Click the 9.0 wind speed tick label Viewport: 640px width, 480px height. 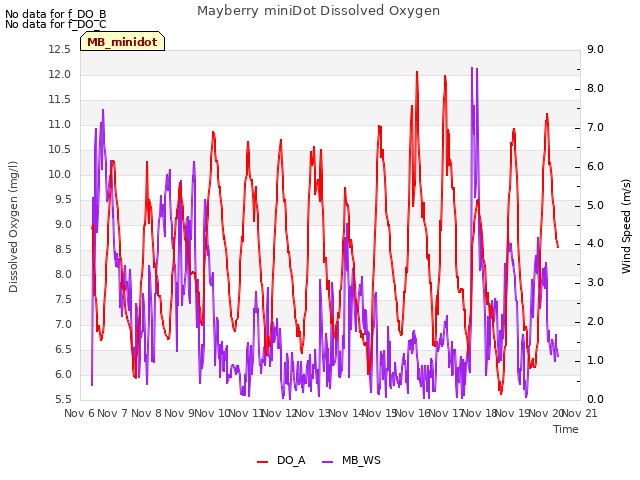pyautogui.click(x=595, y=49)
